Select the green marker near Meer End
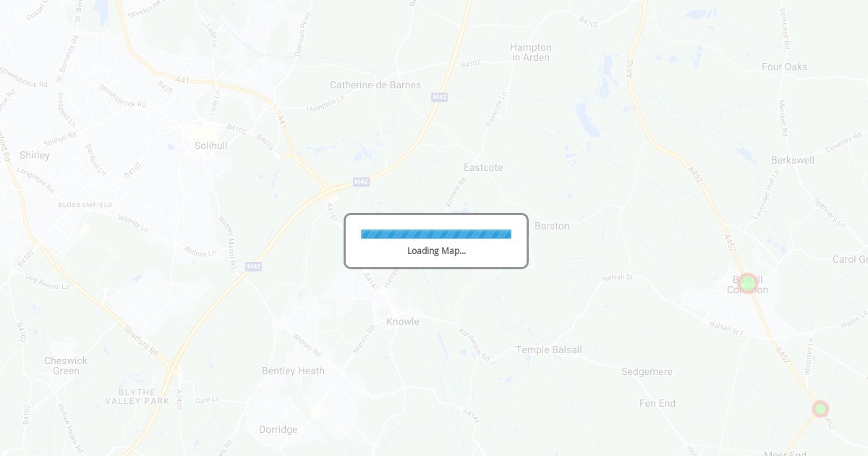This screenshot has width=868, height=456. click(820, 409)
